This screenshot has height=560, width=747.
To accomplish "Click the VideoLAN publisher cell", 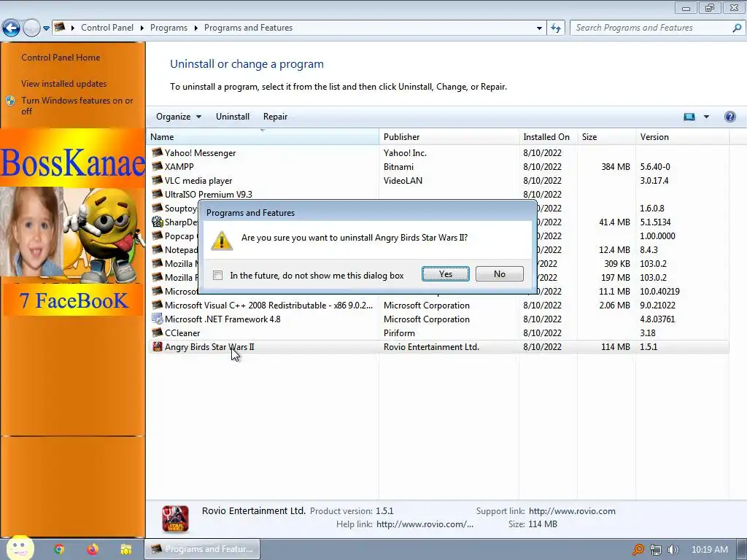I will (403, 181).
